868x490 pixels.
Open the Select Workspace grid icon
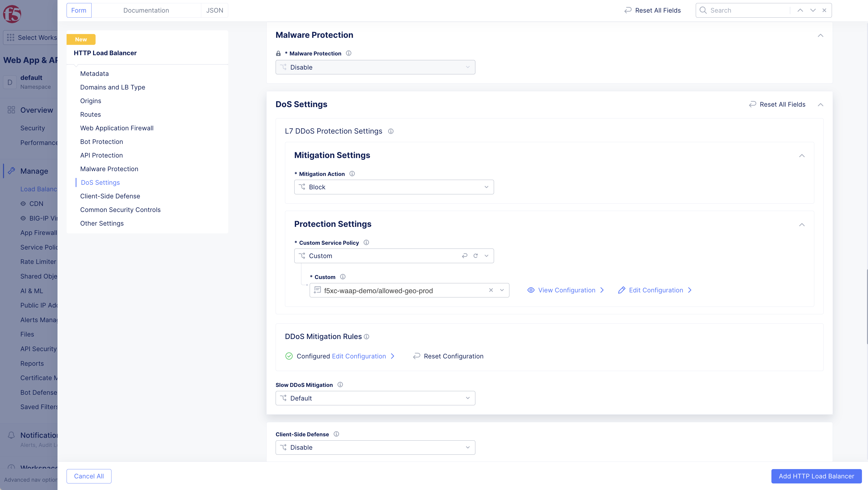pyautogui.click(x=10, y=37)
